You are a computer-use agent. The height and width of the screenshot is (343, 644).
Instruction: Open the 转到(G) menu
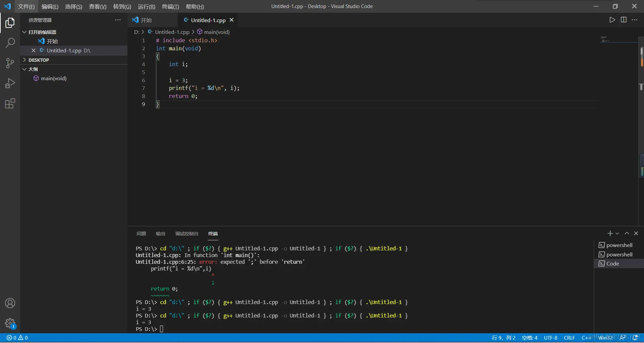point(122,6)
